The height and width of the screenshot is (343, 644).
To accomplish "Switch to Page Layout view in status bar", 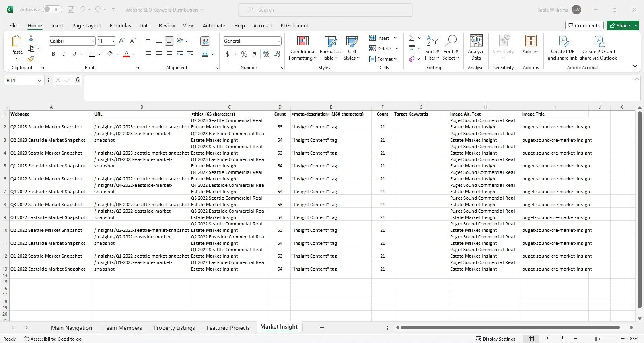I will pos(547,339).
